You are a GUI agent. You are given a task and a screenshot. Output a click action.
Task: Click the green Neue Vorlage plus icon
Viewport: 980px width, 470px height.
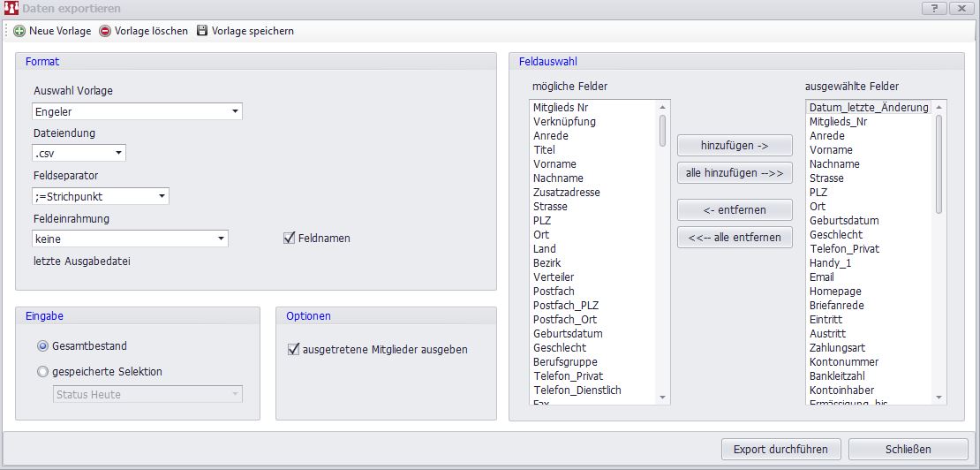click(19, 31)
